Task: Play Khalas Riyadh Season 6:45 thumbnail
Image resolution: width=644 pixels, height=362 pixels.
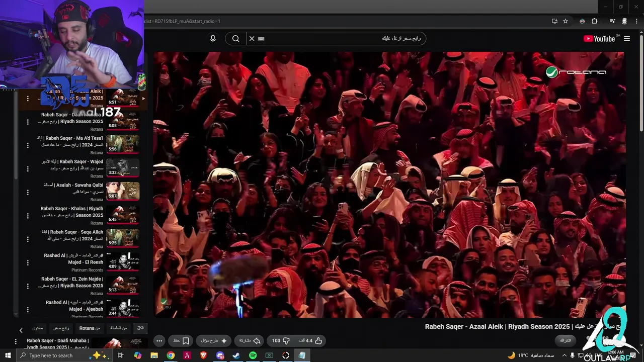Action: [123, 214]
